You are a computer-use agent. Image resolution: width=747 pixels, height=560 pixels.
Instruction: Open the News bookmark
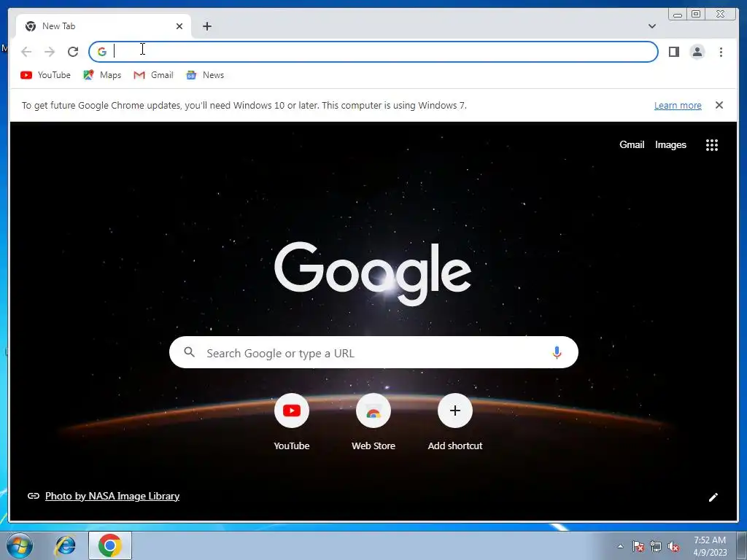pyautogui.click(x=205, y=75)
